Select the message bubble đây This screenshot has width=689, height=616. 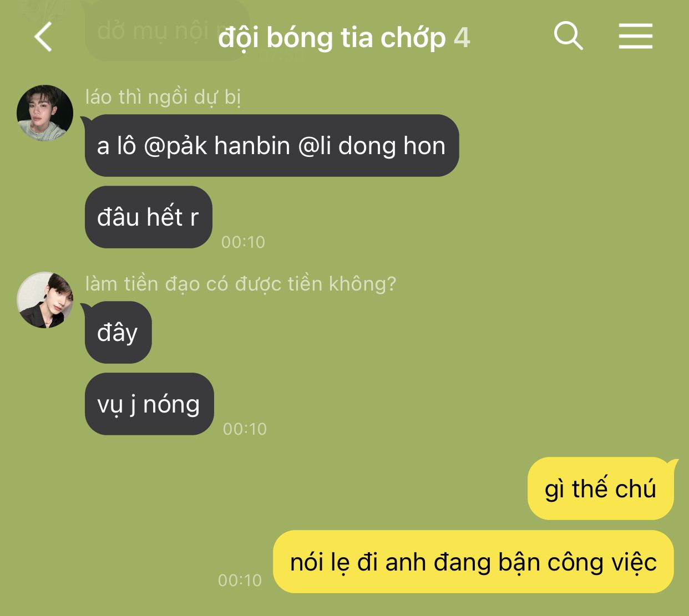click(118, 333)
